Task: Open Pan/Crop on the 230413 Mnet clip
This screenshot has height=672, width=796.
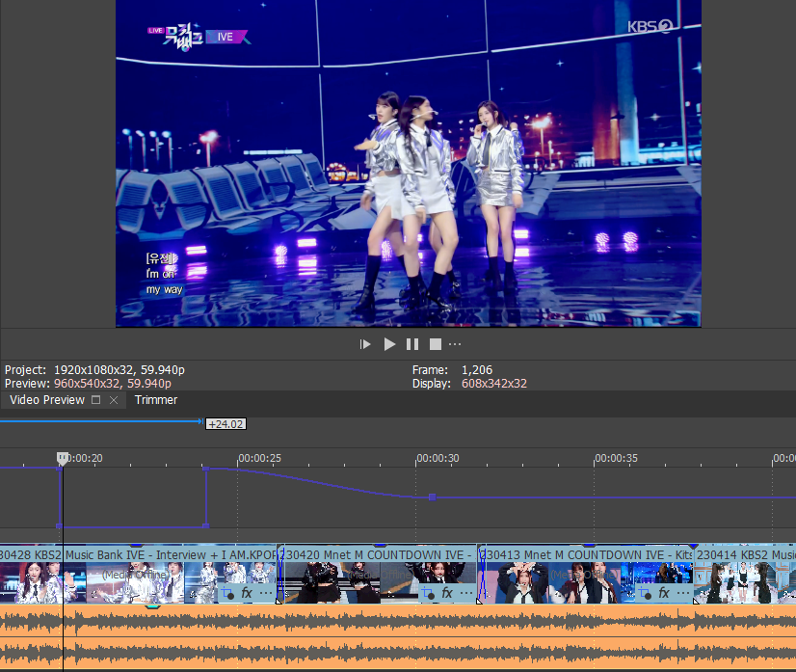Action: [645, 593]
